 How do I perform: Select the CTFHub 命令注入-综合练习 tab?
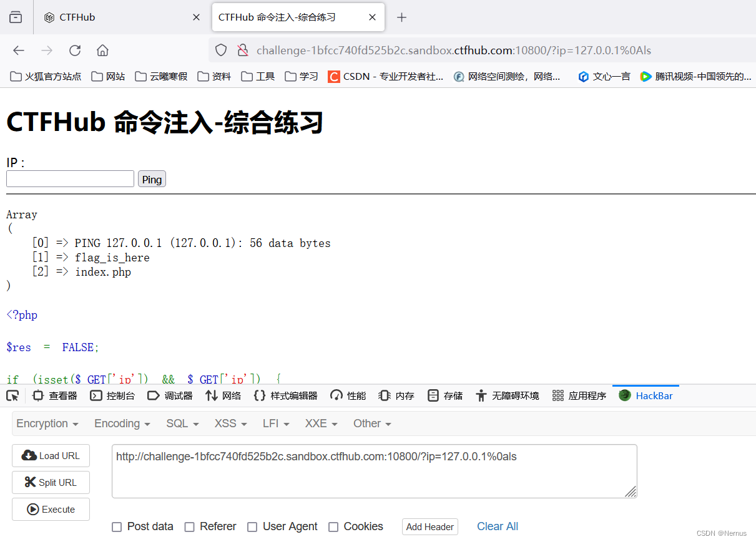(298, 17)
